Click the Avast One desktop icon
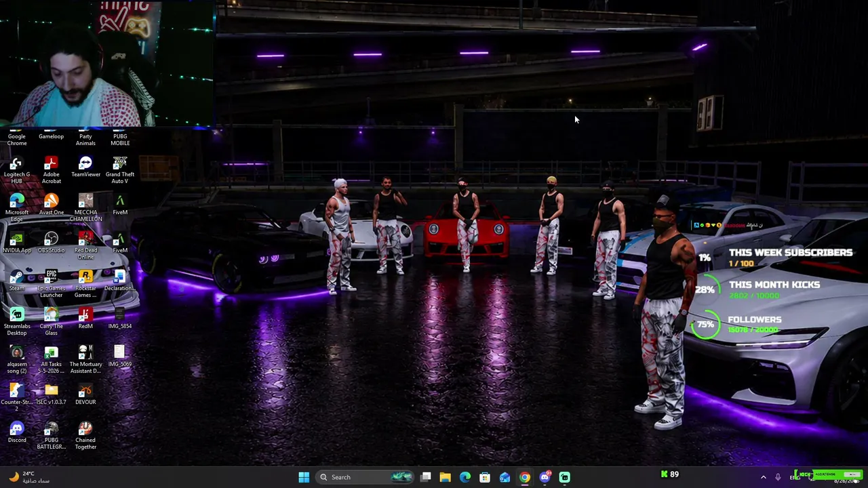The width and height of the screenshot is (868, 488). pos(51,205)
